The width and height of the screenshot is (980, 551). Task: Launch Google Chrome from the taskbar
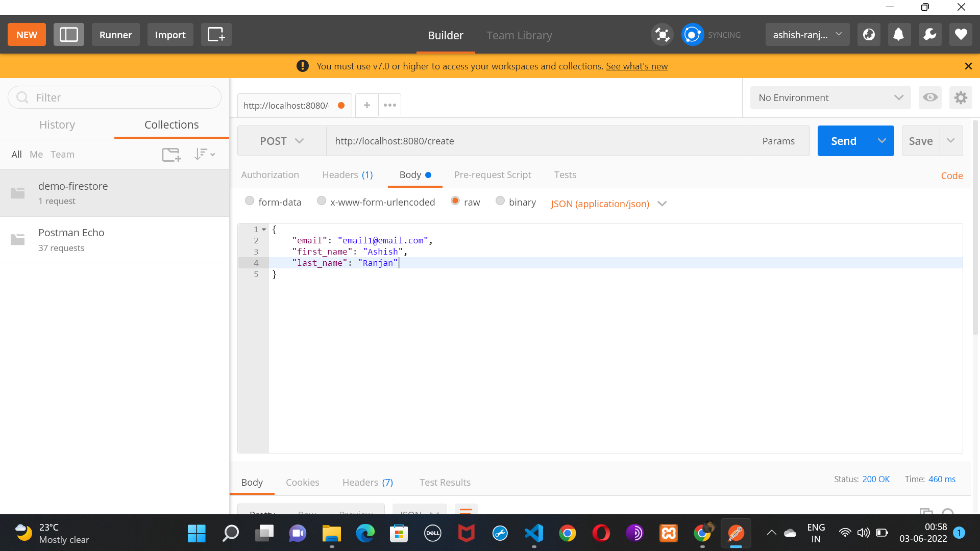[568, 533]
